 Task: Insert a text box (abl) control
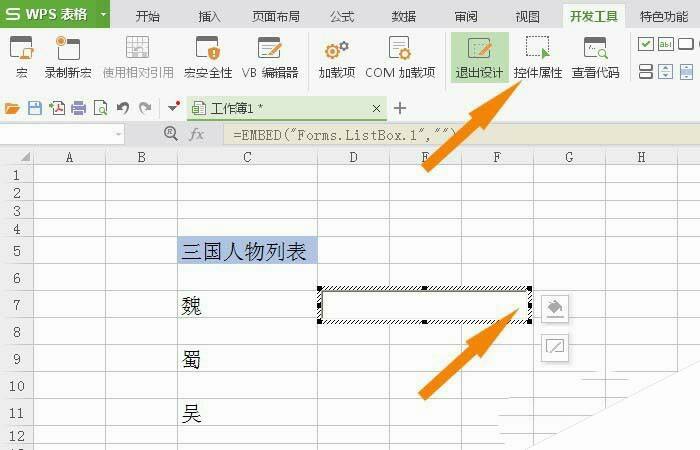click(x=666, y=44)
